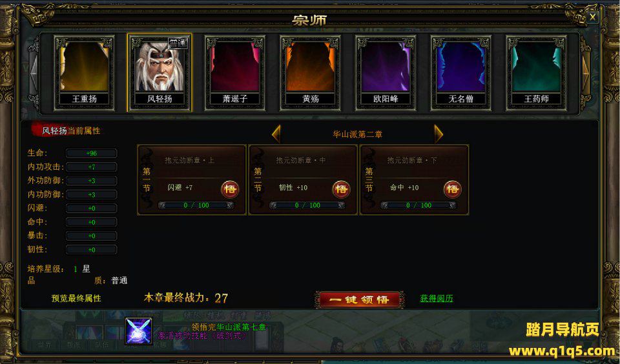Screen dimensions: 620x364
Task: Choose the 萧遥子 master card
Action: [235, 73]
